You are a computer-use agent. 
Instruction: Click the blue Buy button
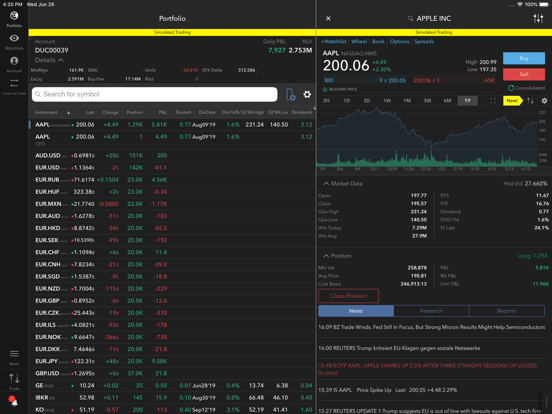tap(524, 58)
